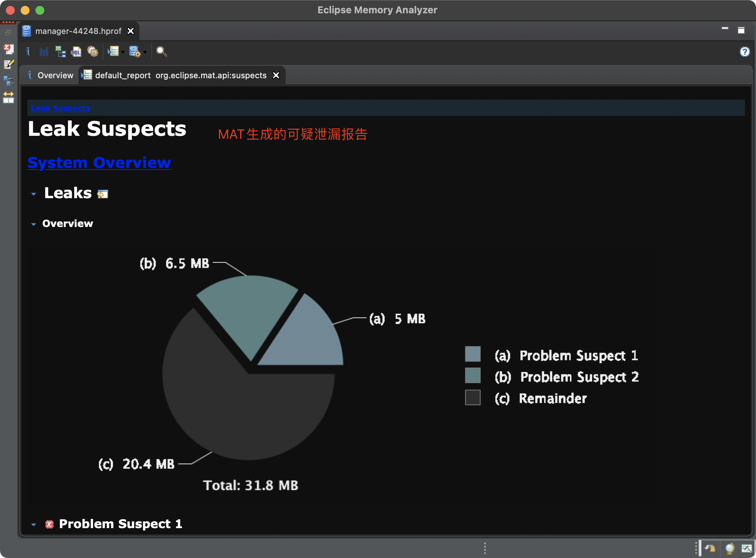Open the System Overview link
The image size is (756, 558).
(100, 163)
